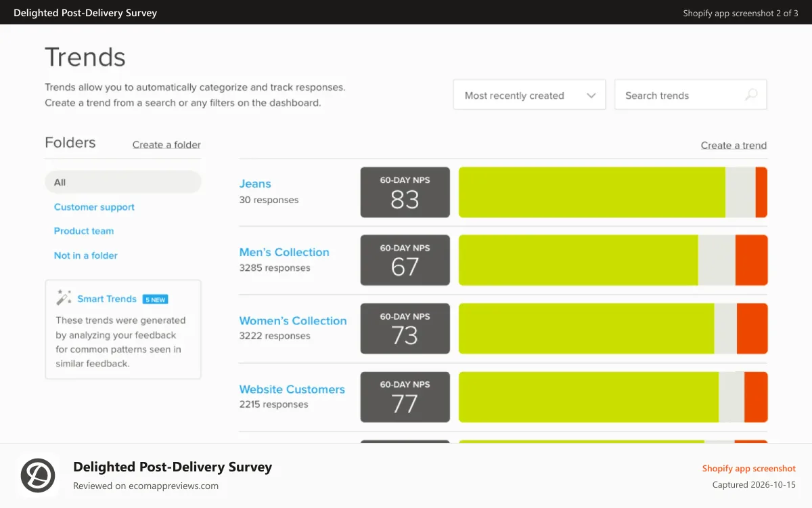Focus the Search trends input field
Viewport: 812px width, 508px height.
[x=690, y=95]
